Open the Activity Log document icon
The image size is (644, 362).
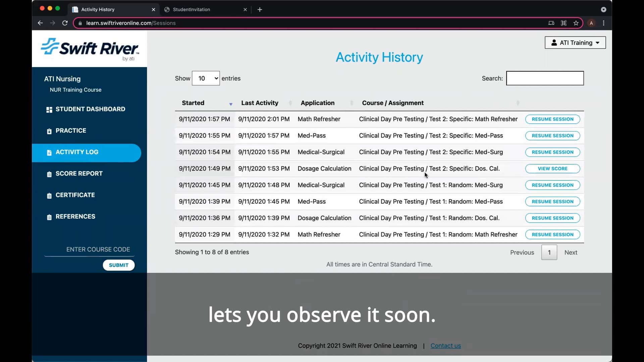49,152
